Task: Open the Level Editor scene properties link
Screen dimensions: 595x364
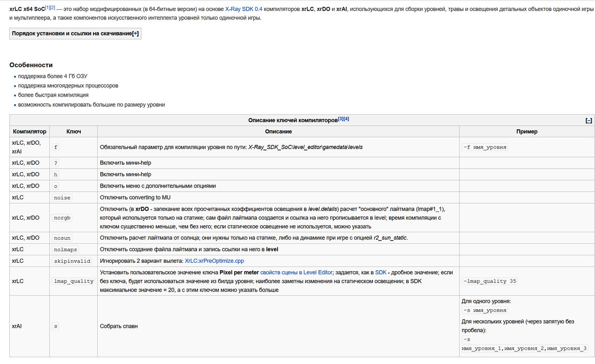Action: [x=297, y=272]
